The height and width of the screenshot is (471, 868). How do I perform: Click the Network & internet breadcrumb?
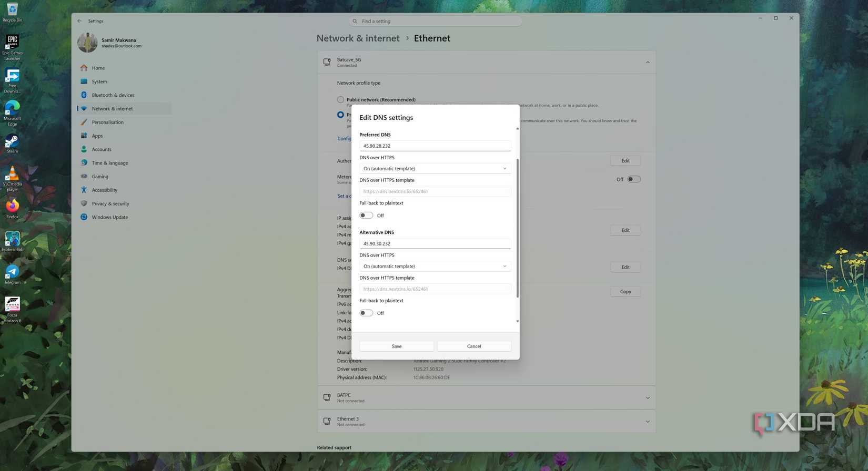point(358,38)
